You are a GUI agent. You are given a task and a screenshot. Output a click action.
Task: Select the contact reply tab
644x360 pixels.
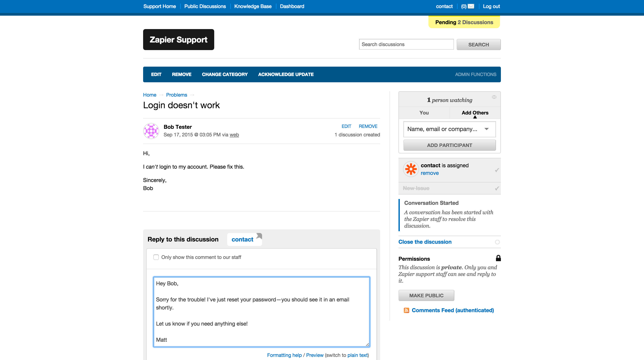[x=244, y=239]
